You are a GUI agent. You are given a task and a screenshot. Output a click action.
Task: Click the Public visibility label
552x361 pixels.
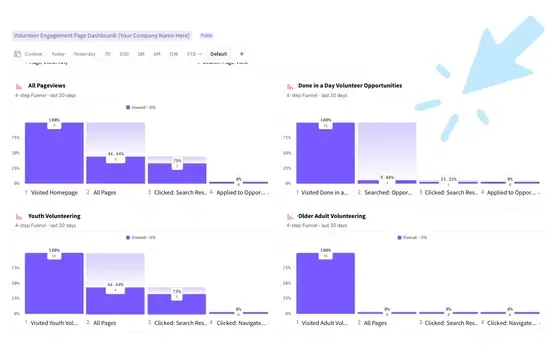click(206, 36)
